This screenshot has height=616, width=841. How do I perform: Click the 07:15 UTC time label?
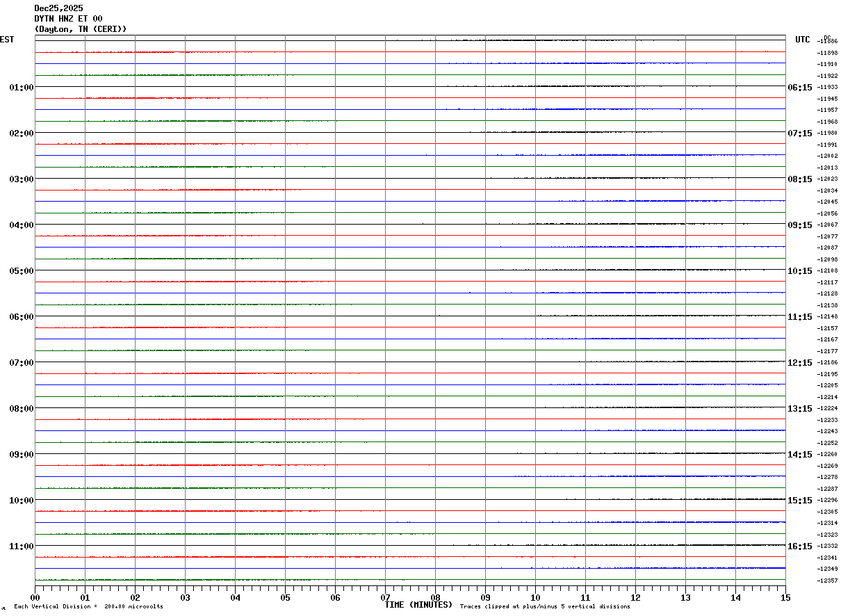[800, 133]
